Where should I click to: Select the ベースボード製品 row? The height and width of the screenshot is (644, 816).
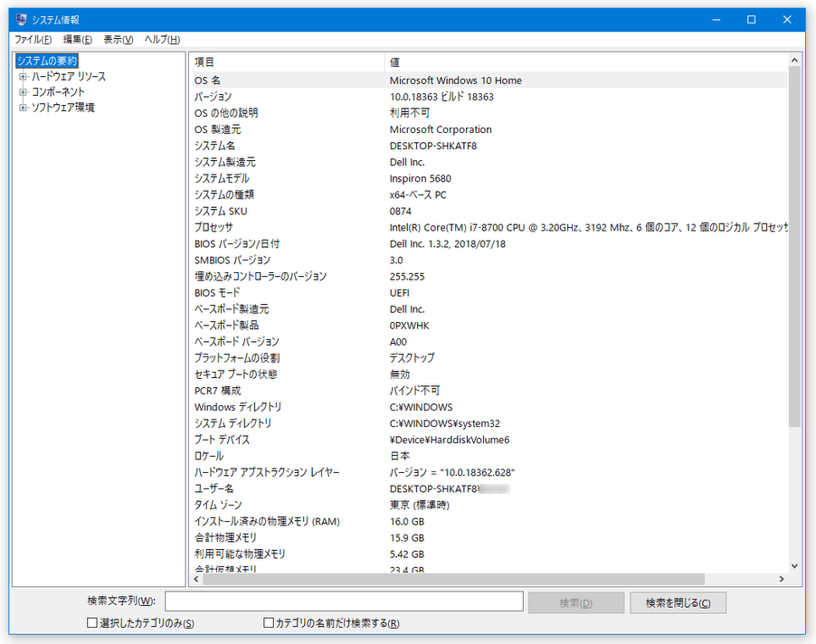click(x=489, y=325)
